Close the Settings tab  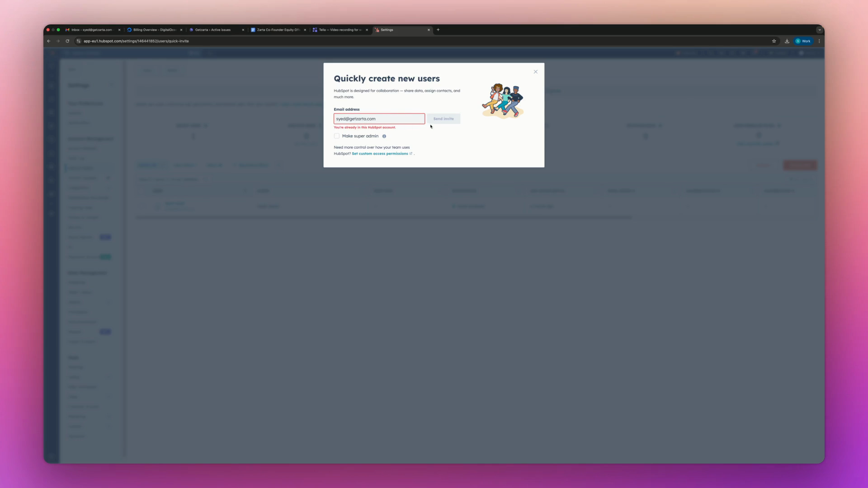pyautogui.click(x=429, y=30)
